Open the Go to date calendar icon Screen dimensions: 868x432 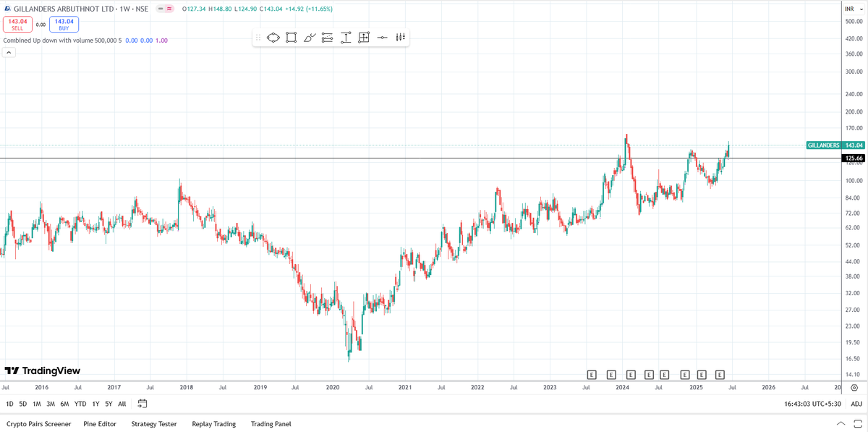[x=142, y=404]
